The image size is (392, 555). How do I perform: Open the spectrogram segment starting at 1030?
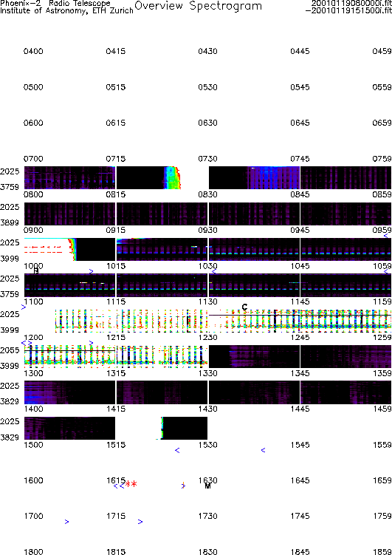(254, 285)
